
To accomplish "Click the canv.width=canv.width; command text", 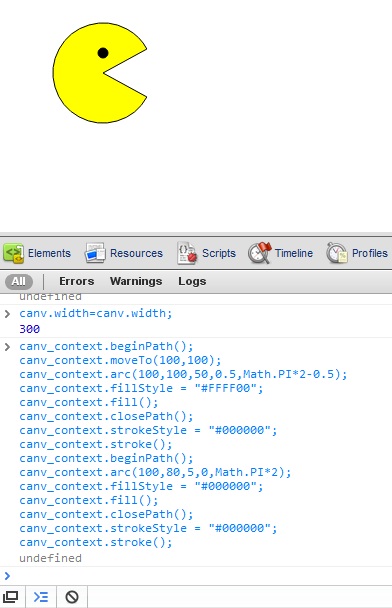I will pos(96,313).
